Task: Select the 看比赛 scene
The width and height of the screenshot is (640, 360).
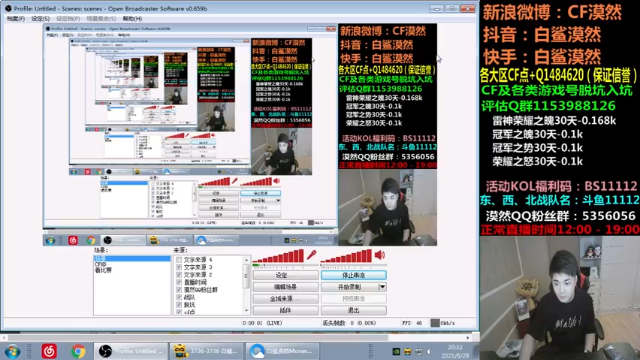Action: [103, 270]
